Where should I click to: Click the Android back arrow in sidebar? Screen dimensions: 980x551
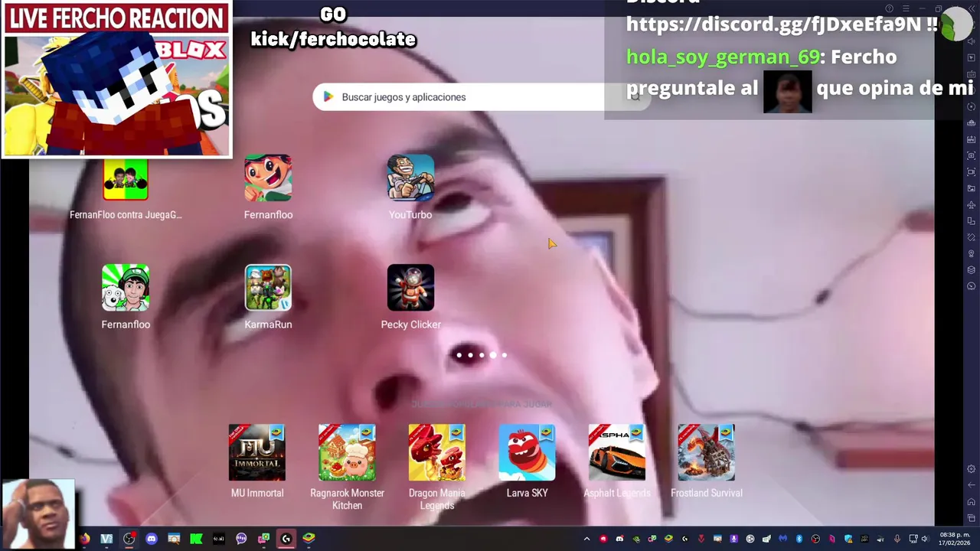(x=971, y=485)
